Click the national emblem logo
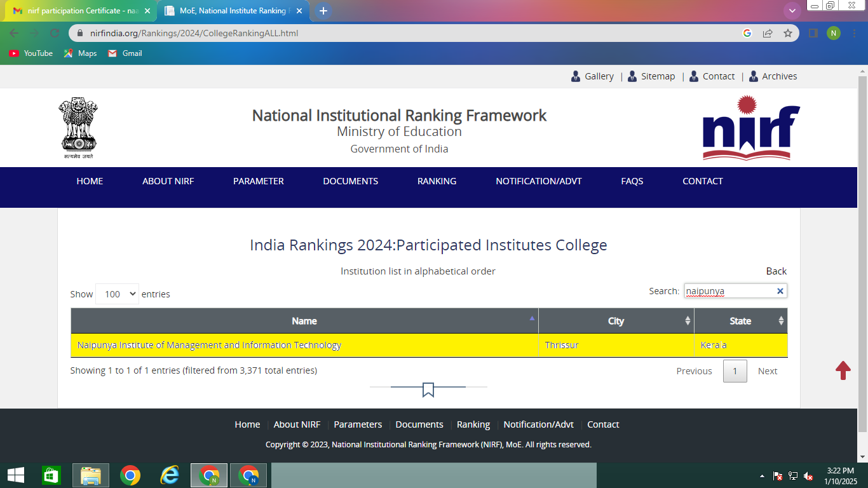This screenshot has width=868, height=488. click(x=78, y=128)
